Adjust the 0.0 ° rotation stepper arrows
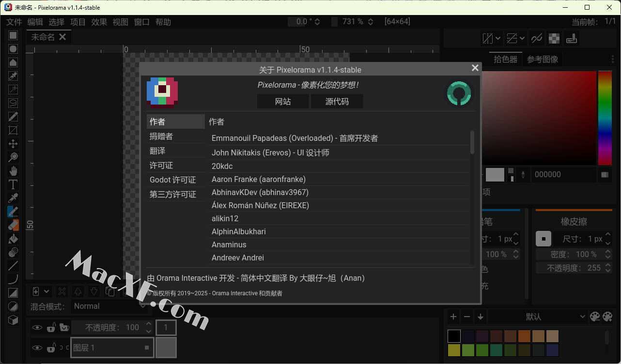The height and width of the screenshot is (364, 621). [x=318, y=22]
